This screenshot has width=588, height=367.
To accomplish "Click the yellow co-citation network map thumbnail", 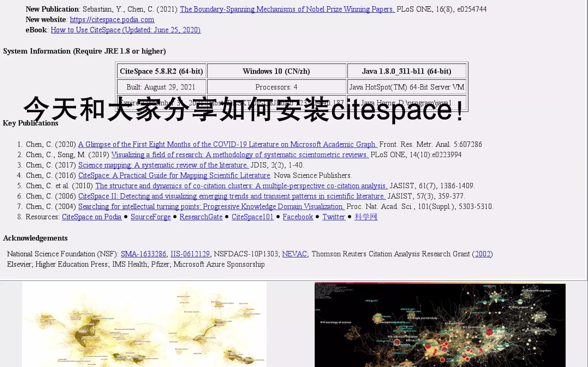I will (144, 324).
